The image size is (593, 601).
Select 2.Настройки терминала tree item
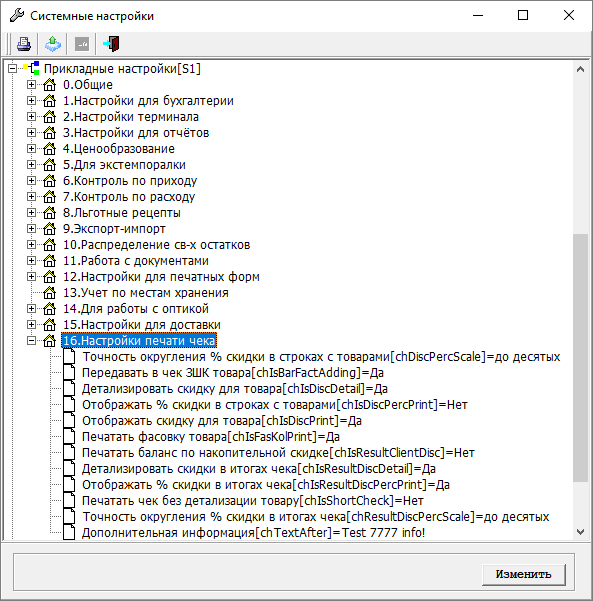[x=131, y=117]
